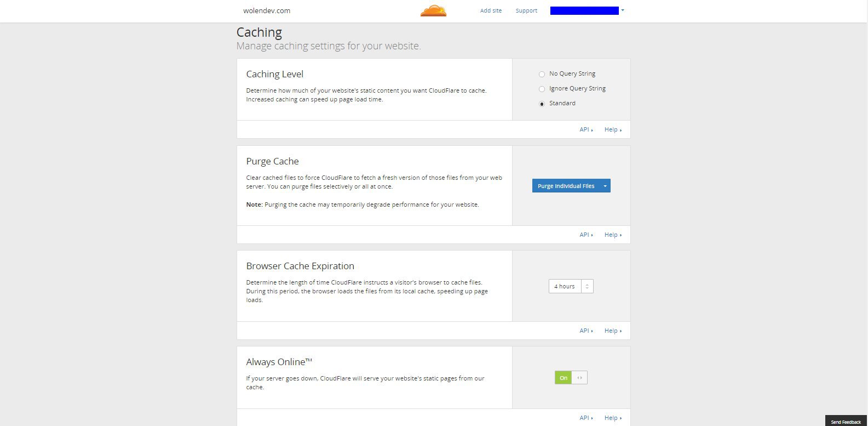Open the Purge Individual Files dropdown arrow
The height and width of the screenshot is (426, 868).
tap(605, 186)
